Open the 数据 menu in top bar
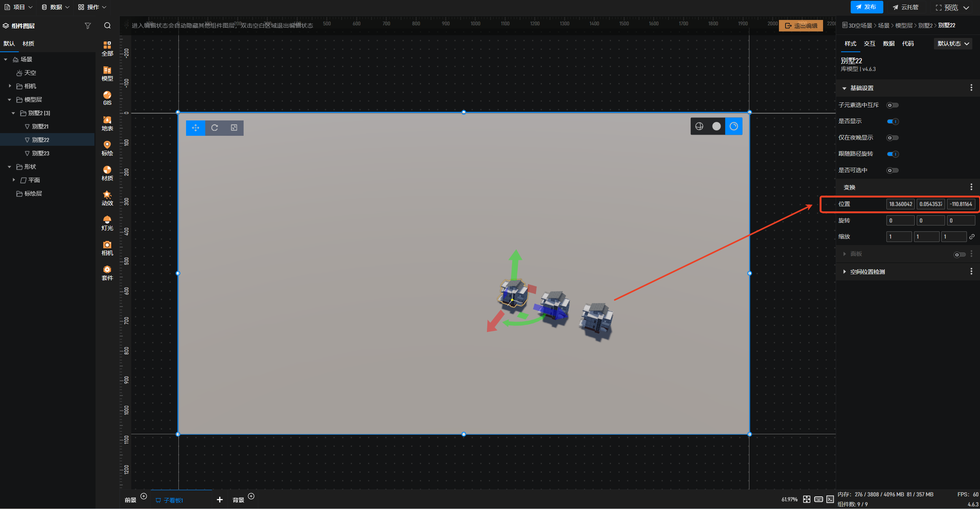Screen dimensions: 980x509 point(56,7)
